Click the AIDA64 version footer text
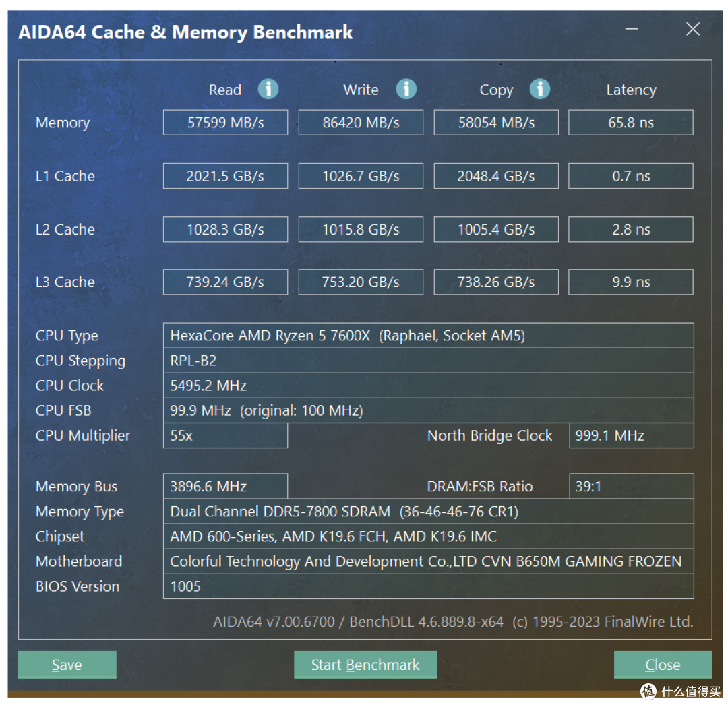 [x=453, y=621]
